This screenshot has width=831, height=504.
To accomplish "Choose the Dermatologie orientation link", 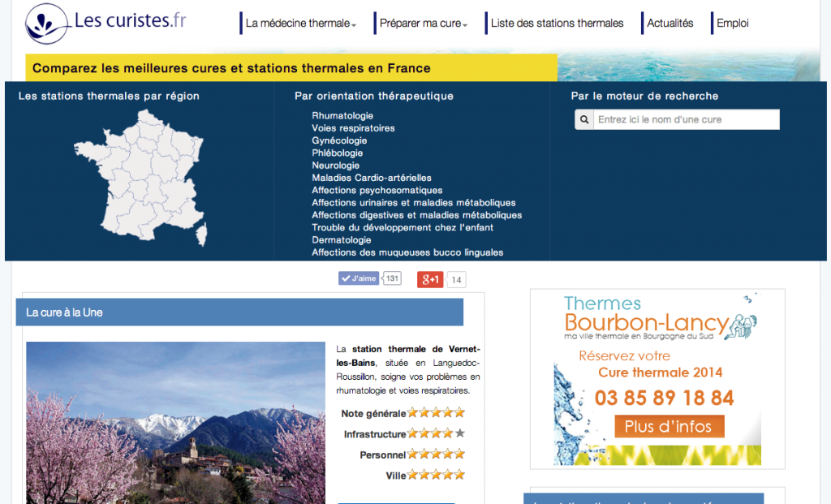I will coord(342,240).
